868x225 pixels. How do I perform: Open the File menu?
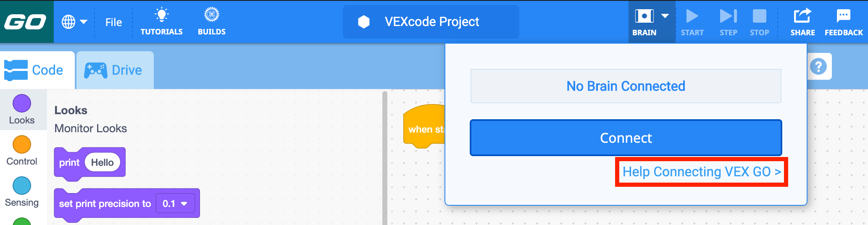tap(113, 22)
